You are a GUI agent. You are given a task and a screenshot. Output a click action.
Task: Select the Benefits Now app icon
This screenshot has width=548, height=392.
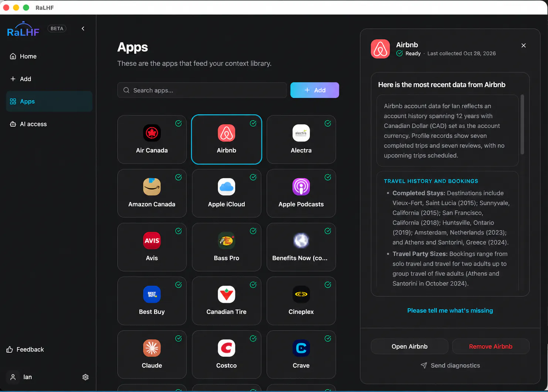[x=301, y=241]
